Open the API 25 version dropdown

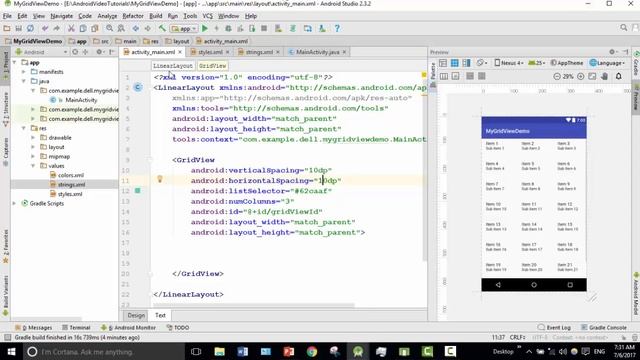(537, 63)
